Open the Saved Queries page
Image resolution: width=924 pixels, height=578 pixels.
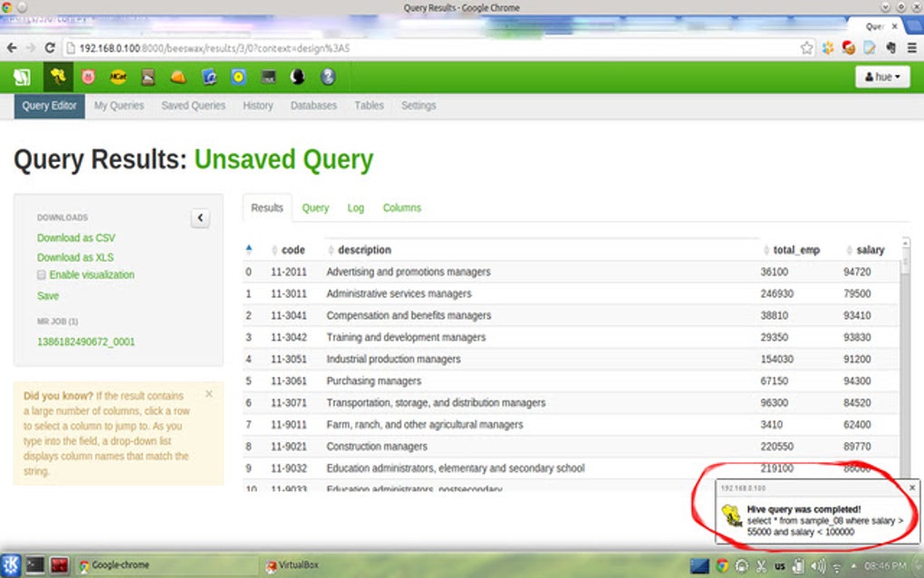193,105
